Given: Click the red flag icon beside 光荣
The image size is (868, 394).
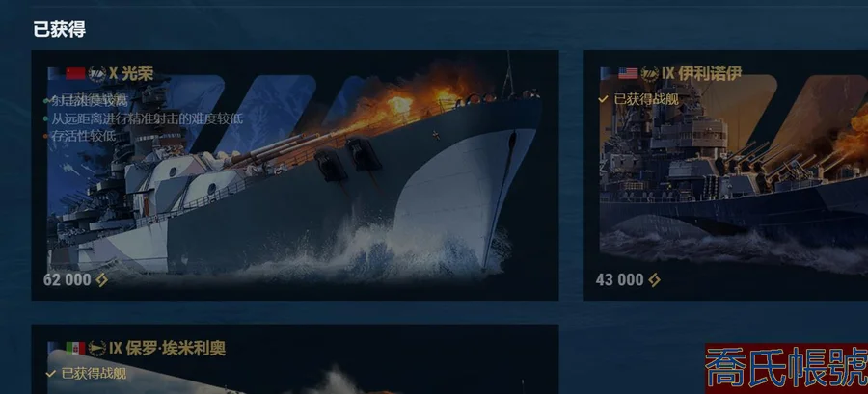Looking at the screenshot, I should [75, 73].
